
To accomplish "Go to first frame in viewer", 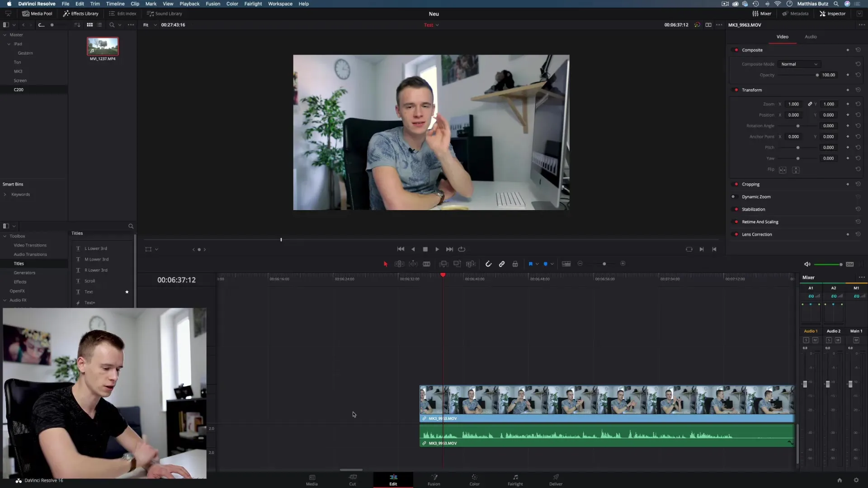I will point(401,249).
